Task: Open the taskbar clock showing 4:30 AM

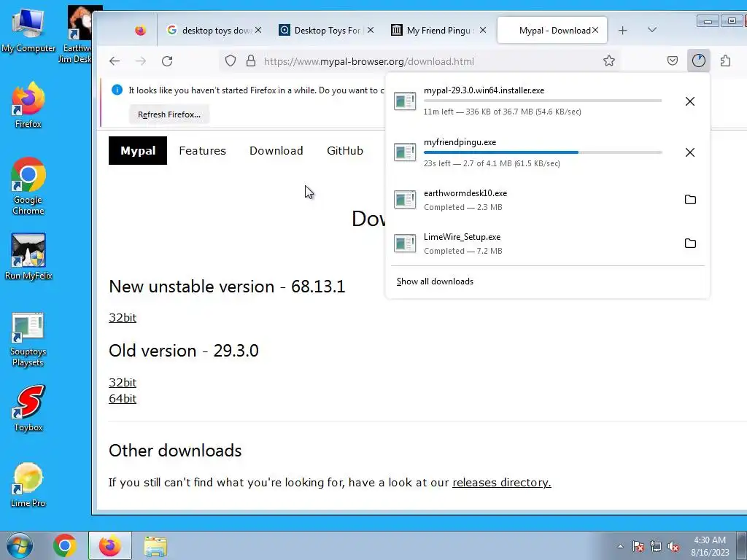Action: pos(710,546)
